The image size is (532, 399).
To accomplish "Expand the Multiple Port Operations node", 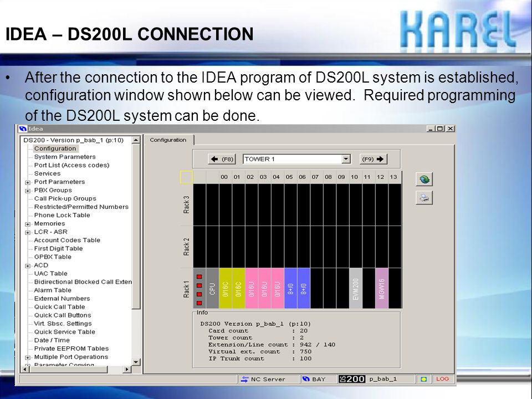I will 28,357.
